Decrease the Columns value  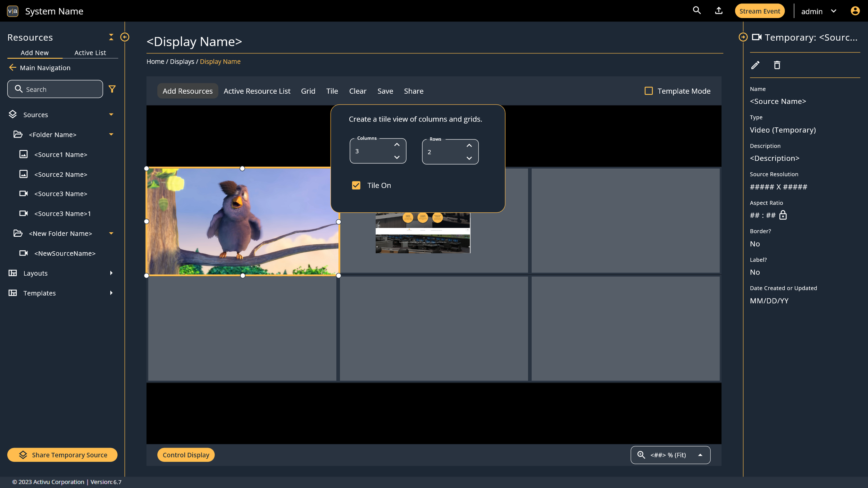pyautogui.click(x=397, y=157)
